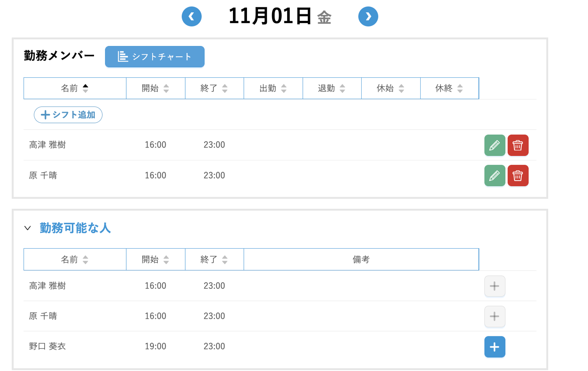This screenshot has height=371, width=588.
Task: Collapse the 勤務可能な人 section
Action: pyautogui.click(x=28, y=228)
